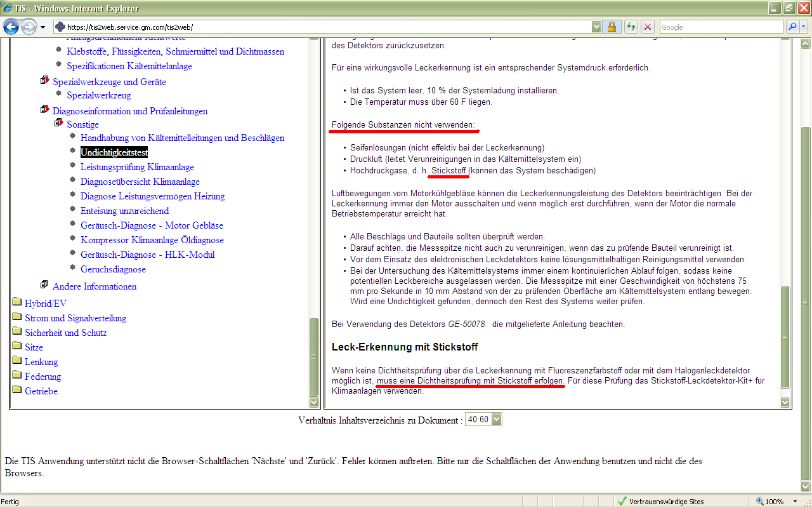Click the browser Back arrow button

tap(11, 27)
